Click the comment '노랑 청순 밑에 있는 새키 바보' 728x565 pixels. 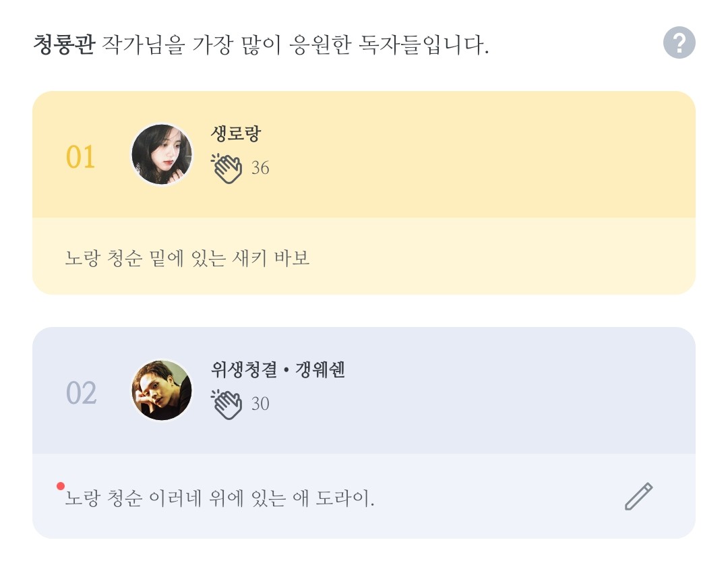tap(187, 258)
